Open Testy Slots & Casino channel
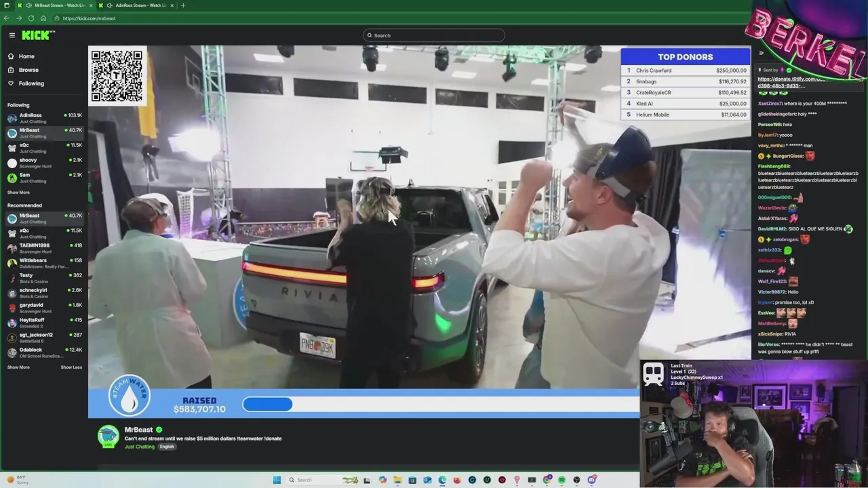 [x=44, y=278]
